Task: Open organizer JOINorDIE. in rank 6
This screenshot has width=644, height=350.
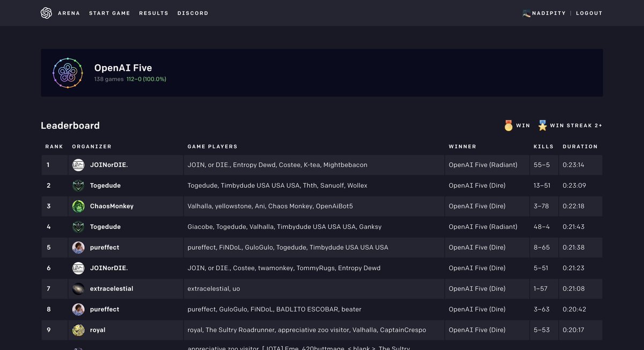Action: 109,268
